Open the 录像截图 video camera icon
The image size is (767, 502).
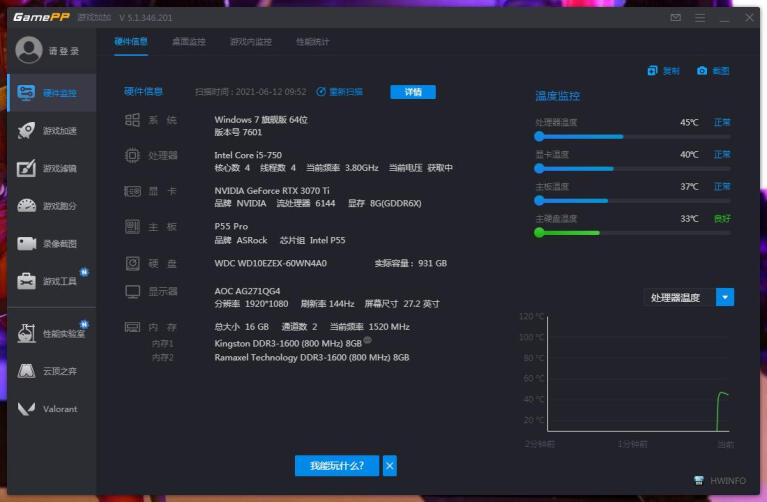pyautogui.click(x=26, y=243)
